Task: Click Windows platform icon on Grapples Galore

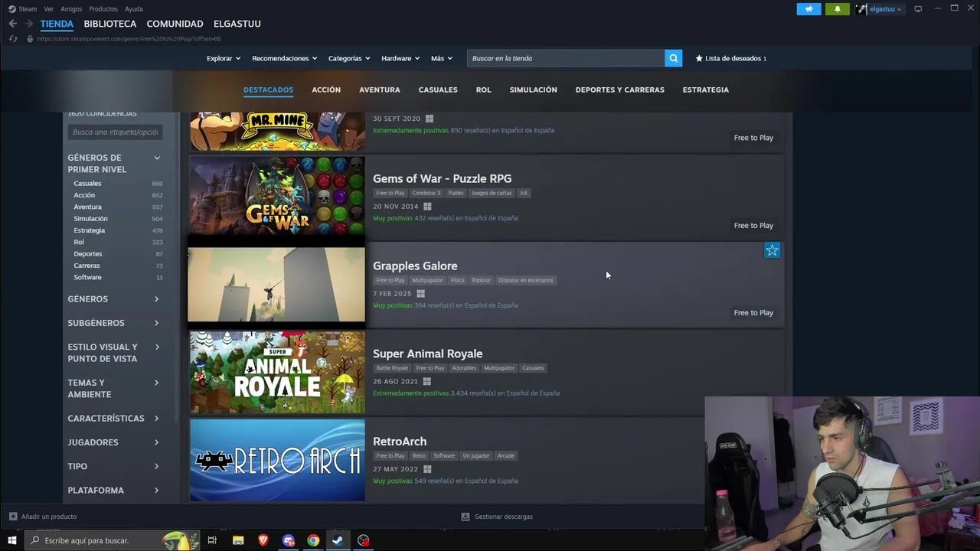Action: click(x=420, y=294)
